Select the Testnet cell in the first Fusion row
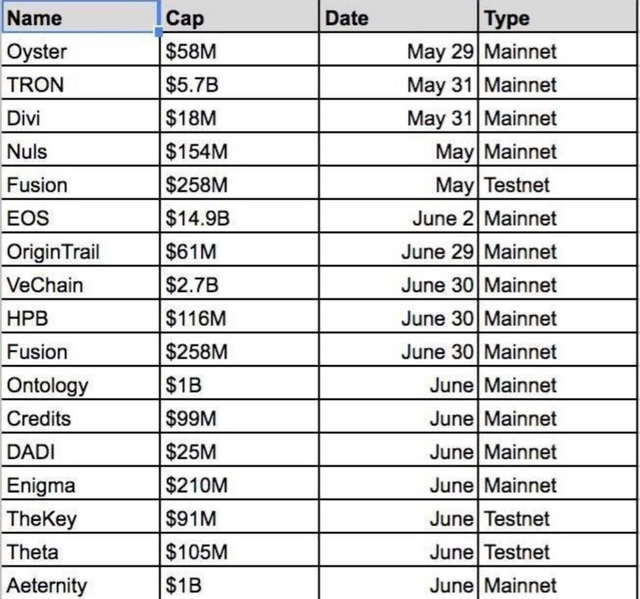Screen dimensions: 640x599 click(557, 183)
